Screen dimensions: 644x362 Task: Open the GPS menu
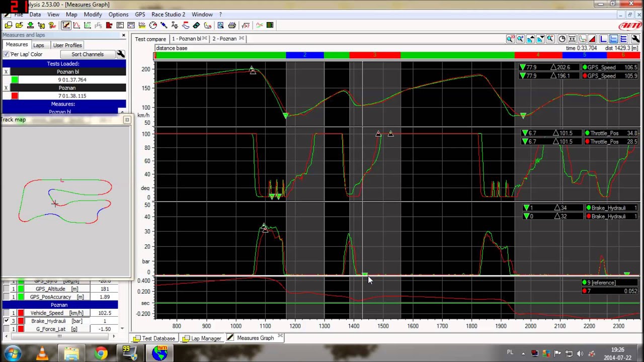coord(140,14)
